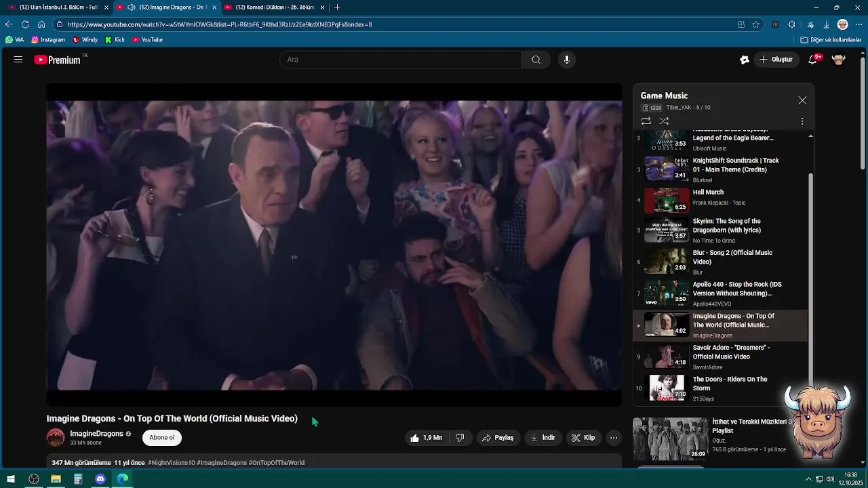Open browser profile avatar
The image size is (868, 488).
(843, 24)
